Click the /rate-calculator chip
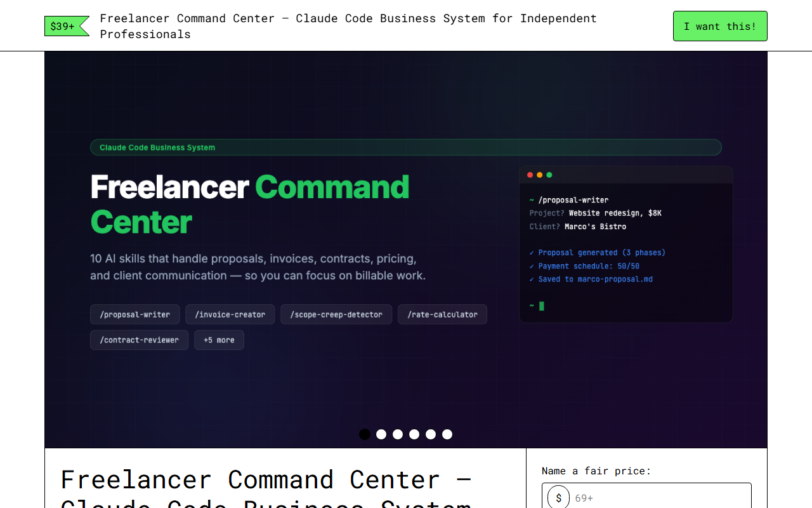This screenshot has width=812, height=508. click(x=442, y=314)
